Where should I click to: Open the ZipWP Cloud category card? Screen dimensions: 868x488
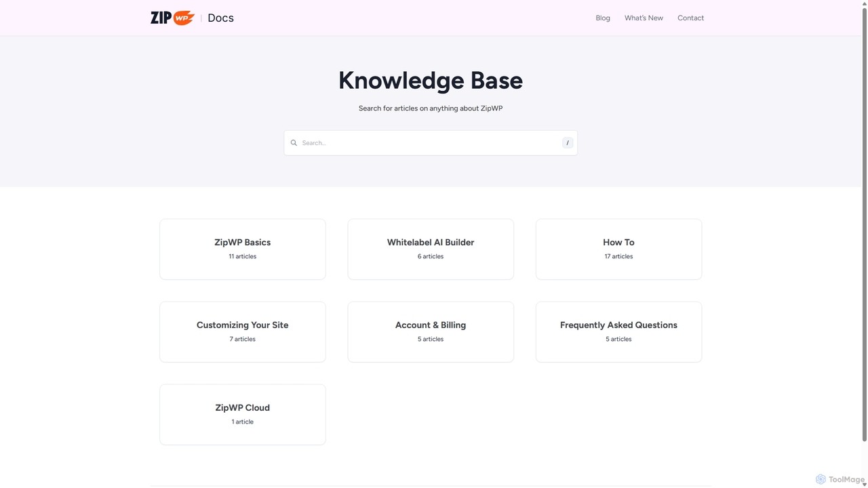243,414
